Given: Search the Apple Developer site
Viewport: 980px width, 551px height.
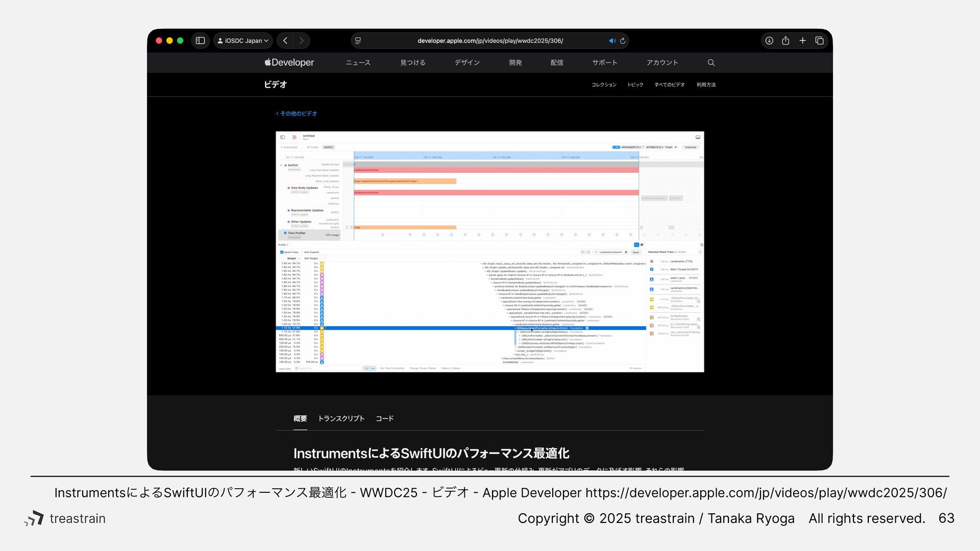Looking at the screenshot, I should coord(711,63).
